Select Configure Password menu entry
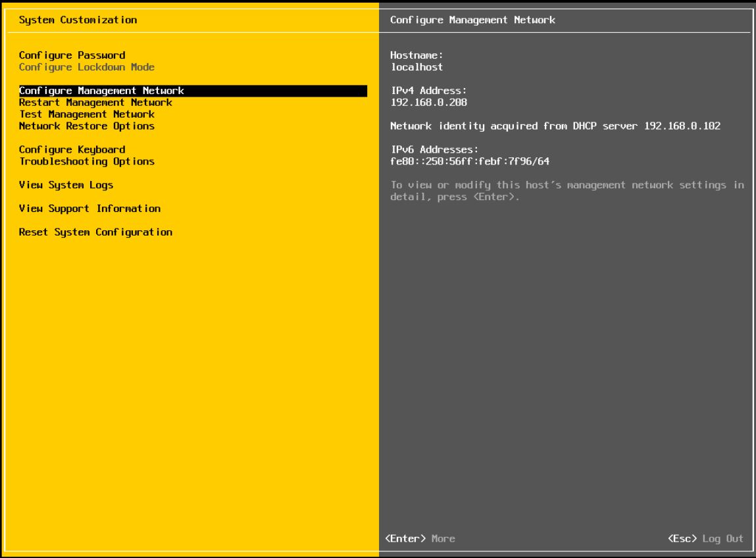Viewport: 756px width, 558px height. point(72,55)
